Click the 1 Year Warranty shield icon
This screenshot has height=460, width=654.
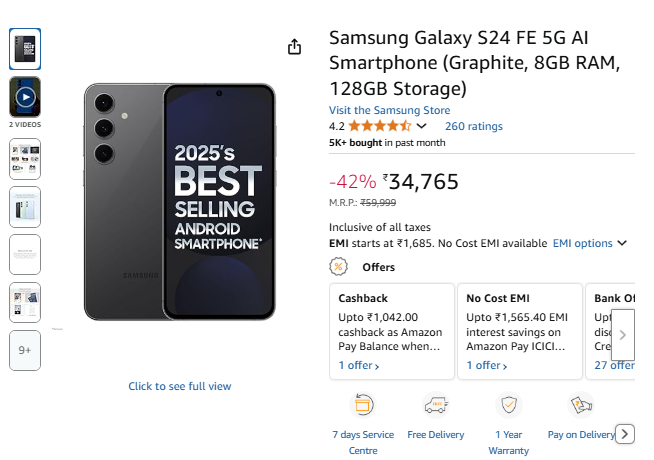point(509,405)
